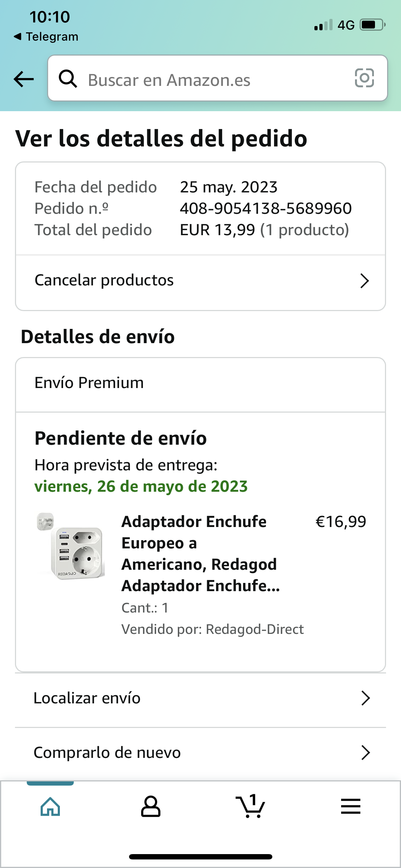Focus the Buscar en Amazon.es search field

[x=214, y=80]
